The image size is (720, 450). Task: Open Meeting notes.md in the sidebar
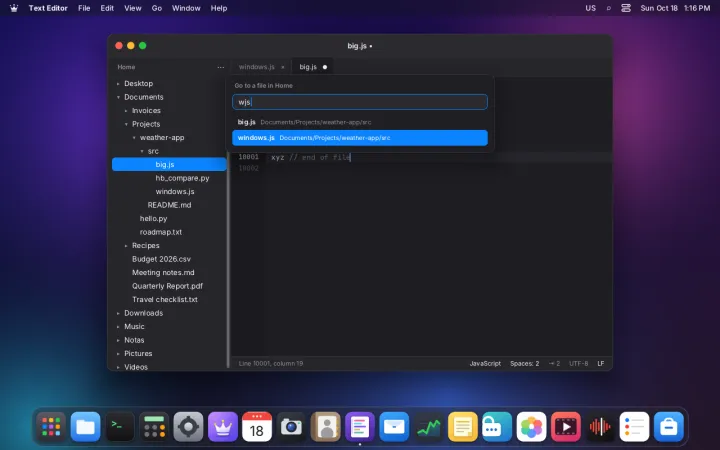point(163,273)
